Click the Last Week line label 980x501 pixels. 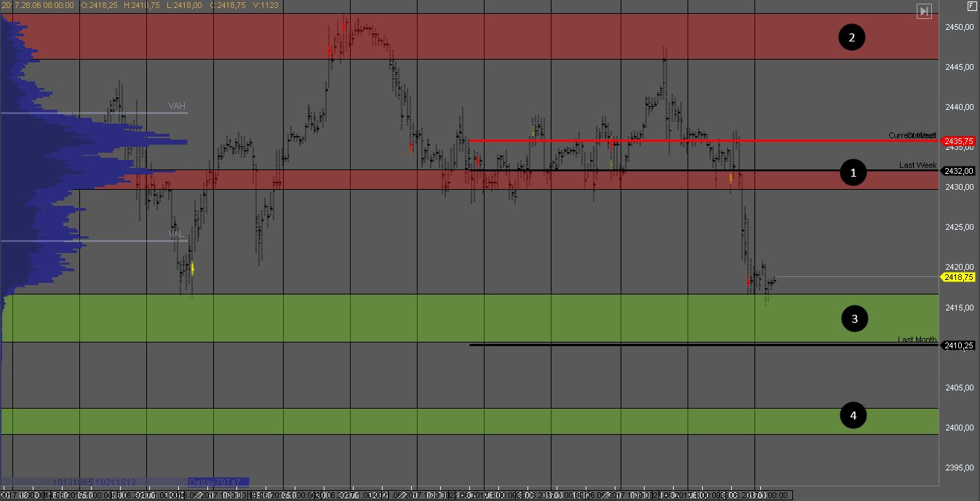click(917, 165)
